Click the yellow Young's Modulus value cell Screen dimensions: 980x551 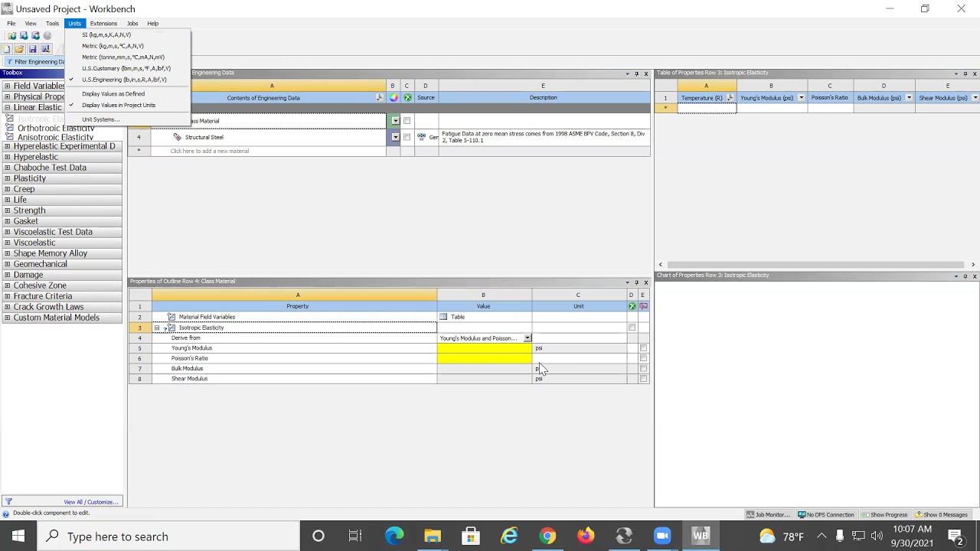point(485,348)
